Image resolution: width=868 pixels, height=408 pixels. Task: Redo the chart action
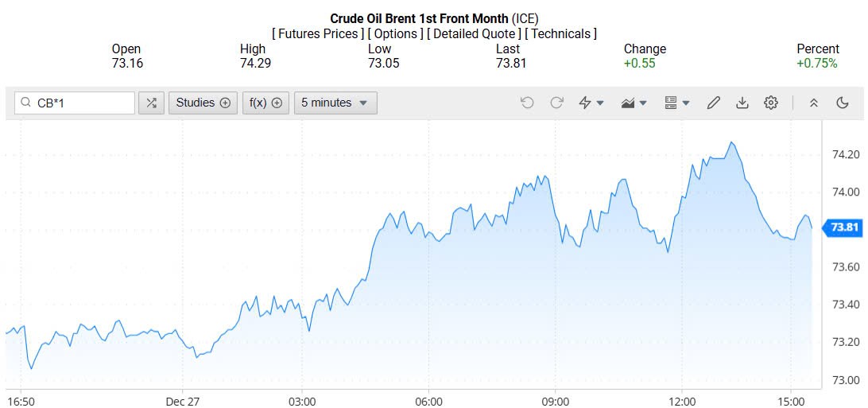point(556,103)
